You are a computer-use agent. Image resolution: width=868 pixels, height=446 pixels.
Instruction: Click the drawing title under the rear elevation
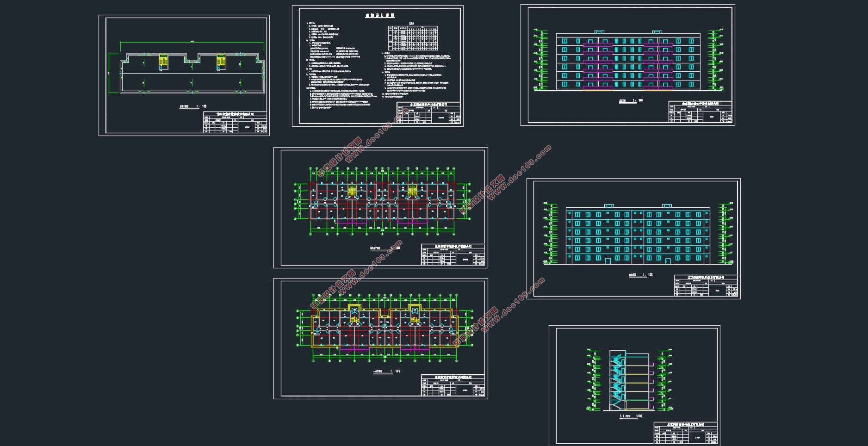coord(641,275)
